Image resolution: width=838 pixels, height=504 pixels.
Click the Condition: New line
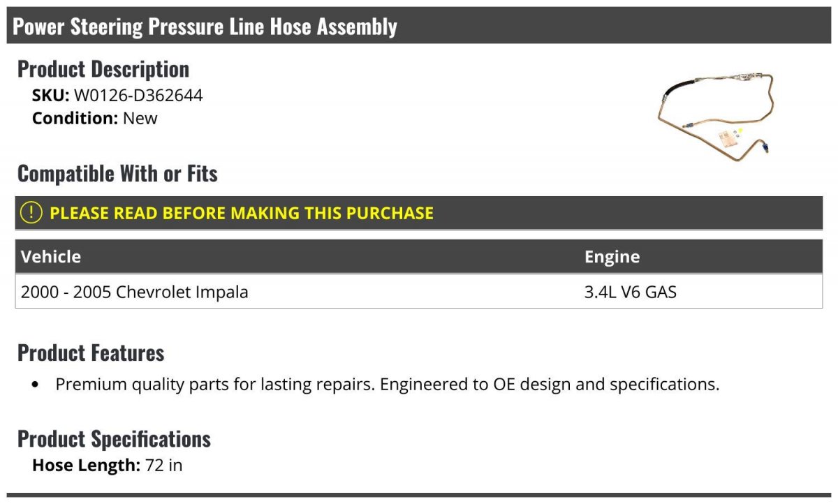(x=95, y=118)
